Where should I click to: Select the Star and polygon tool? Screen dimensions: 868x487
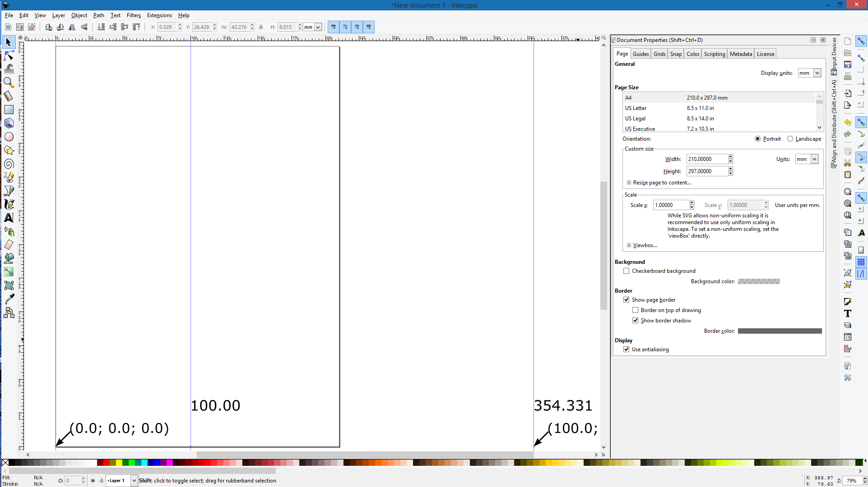[9, 150]
